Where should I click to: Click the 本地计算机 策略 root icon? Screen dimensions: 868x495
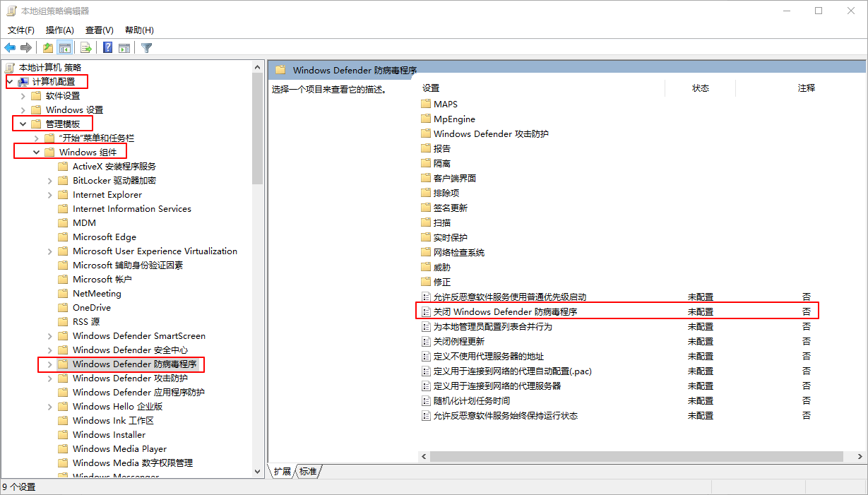10,67
